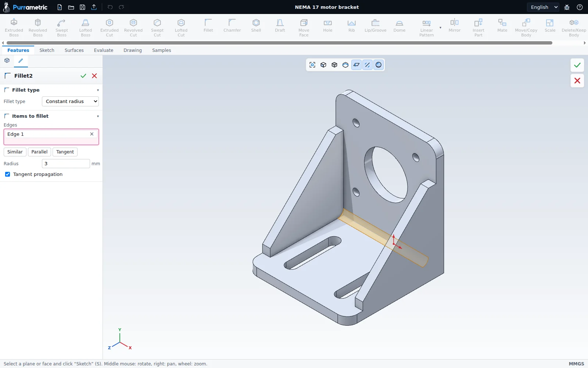
Task: Pick the Fillet tool in the ribbon
Action: click(x=208, y=25)
